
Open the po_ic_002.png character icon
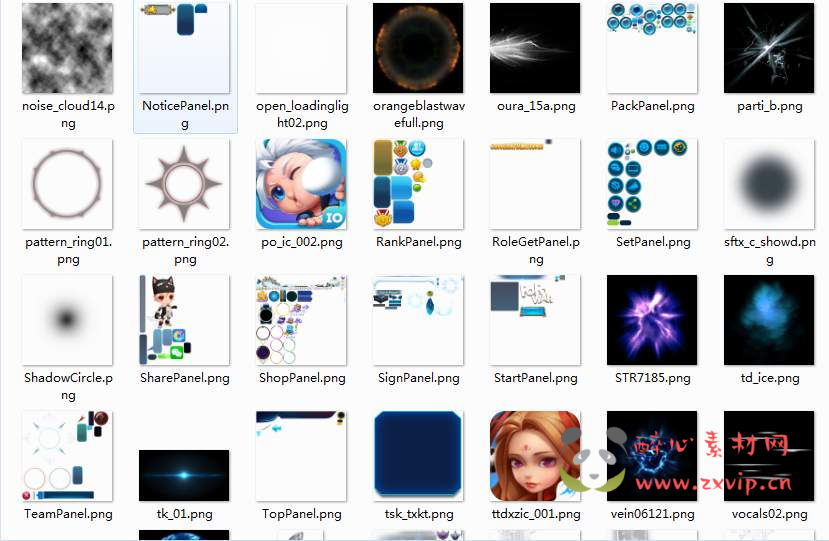(301, 184)
